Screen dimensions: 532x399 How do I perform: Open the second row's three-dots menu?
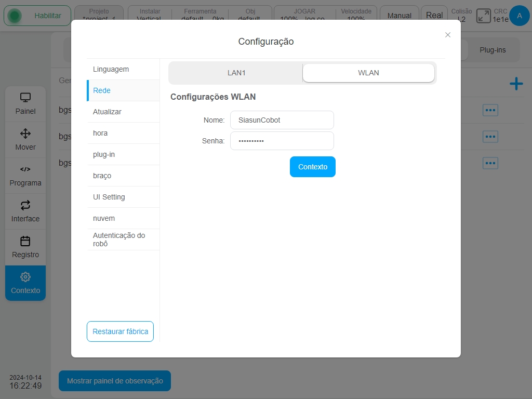(x=490, y=137)
